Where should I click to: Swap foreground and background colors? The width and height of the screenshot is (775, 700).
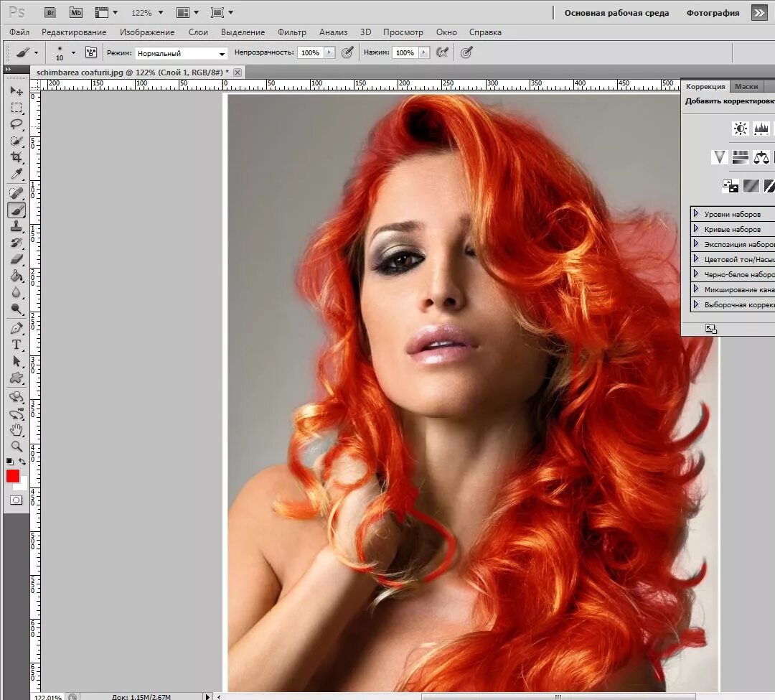click(22, 461)
